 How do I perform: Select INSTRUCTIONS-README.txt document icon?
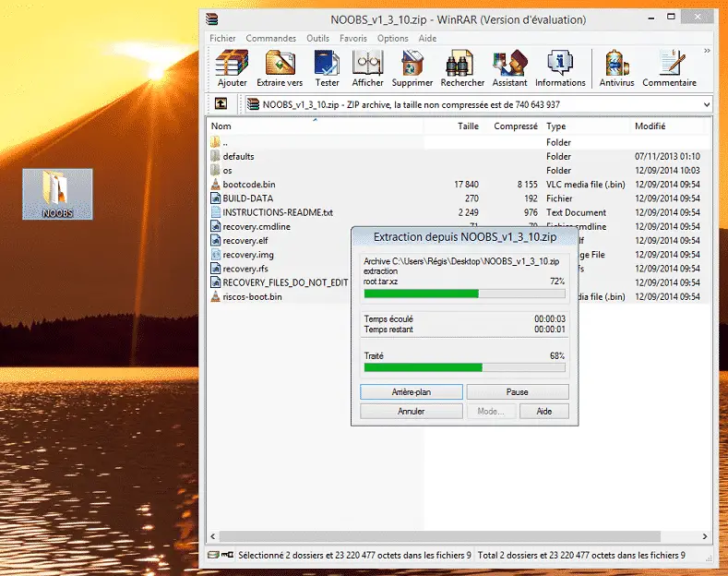(x=215, y=212)
